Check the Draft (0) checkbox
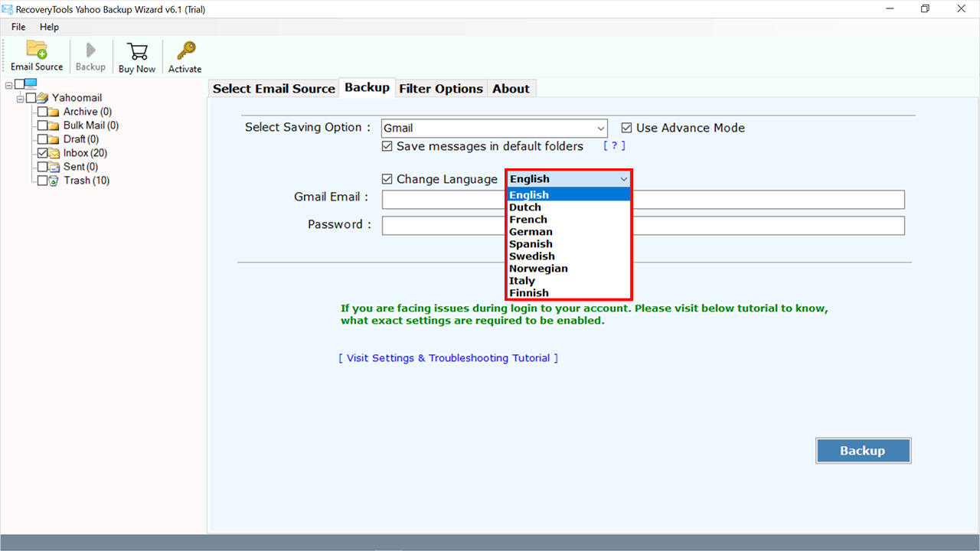 point(43,139)
